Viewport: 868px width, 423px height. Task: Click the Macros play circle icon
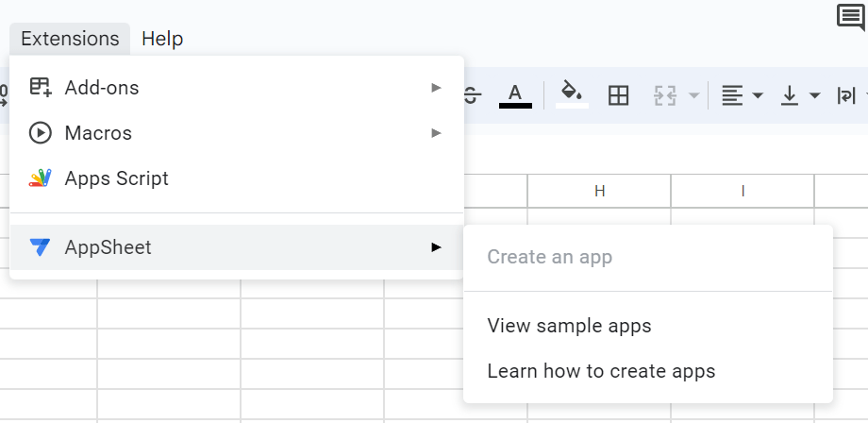click(41, 133)
